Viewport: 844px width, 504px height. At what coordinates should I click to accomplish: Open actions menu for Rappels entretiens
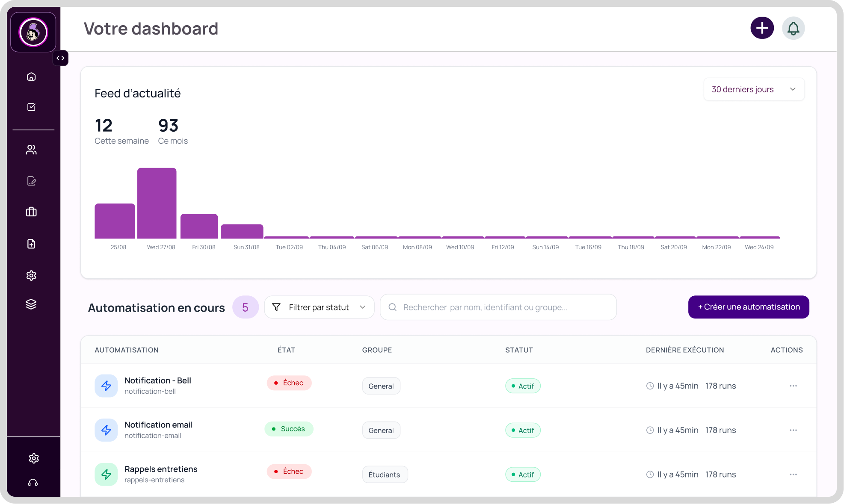[793, 475]
